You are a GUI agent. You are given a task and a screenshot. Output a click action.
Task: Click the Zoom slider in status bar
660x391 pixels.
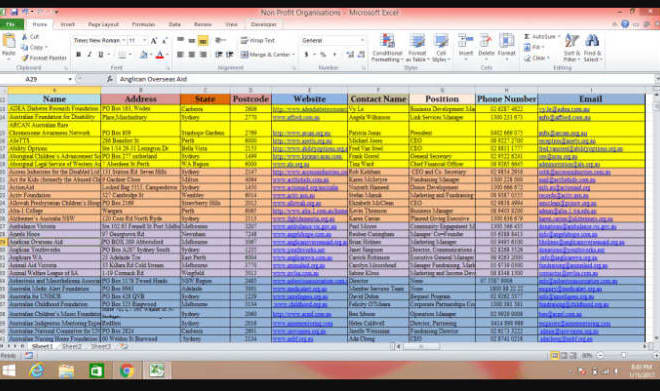[623, 356]
